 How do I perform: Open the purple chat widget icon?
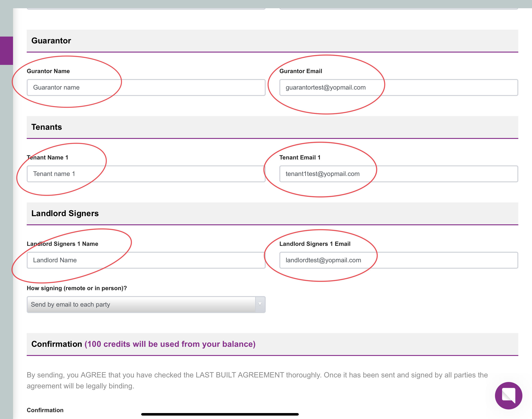coord(508,395)
